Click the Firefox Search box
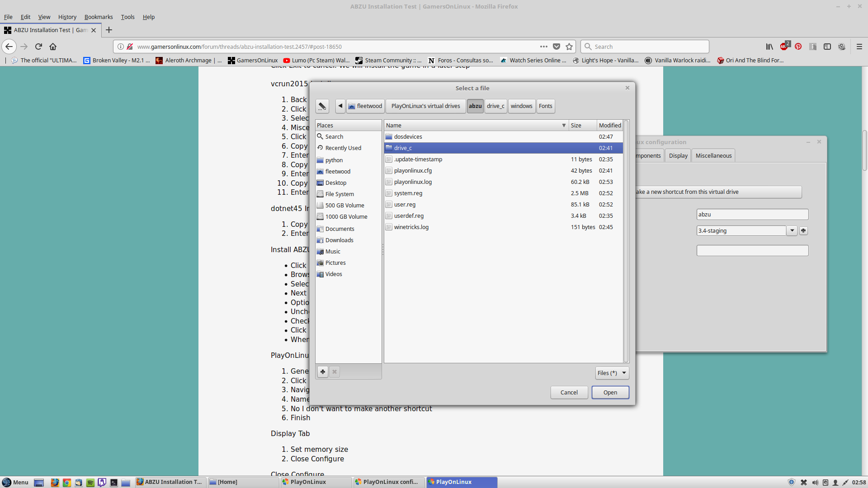 (x=645, y=47)
